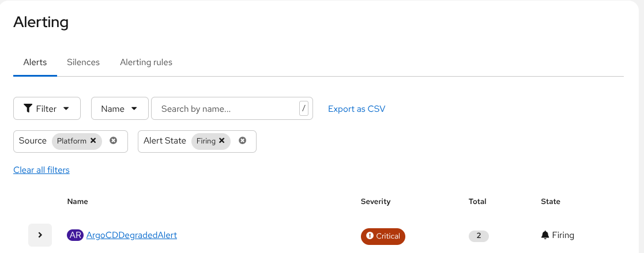Screen dimensions: 644x253
Task: Click Export as CSV
Action: [x=356, y=109]
